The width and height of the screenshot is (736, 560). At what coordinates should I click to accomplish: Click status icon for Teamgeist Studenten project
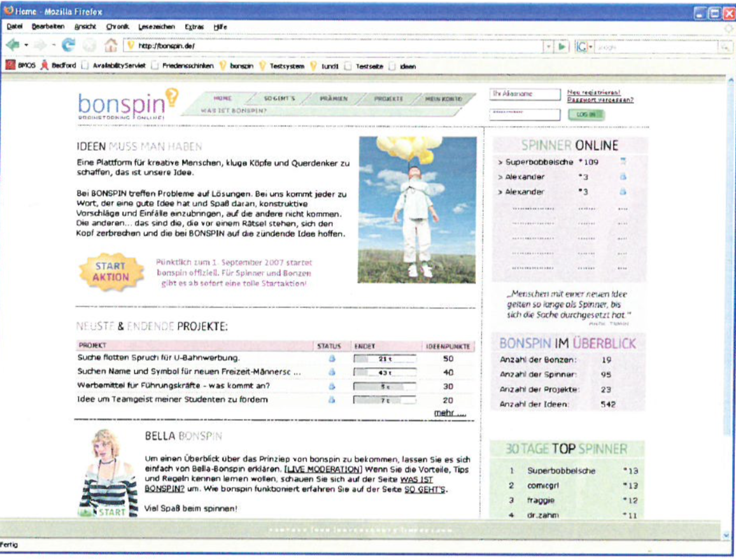[x=331, y=400]
